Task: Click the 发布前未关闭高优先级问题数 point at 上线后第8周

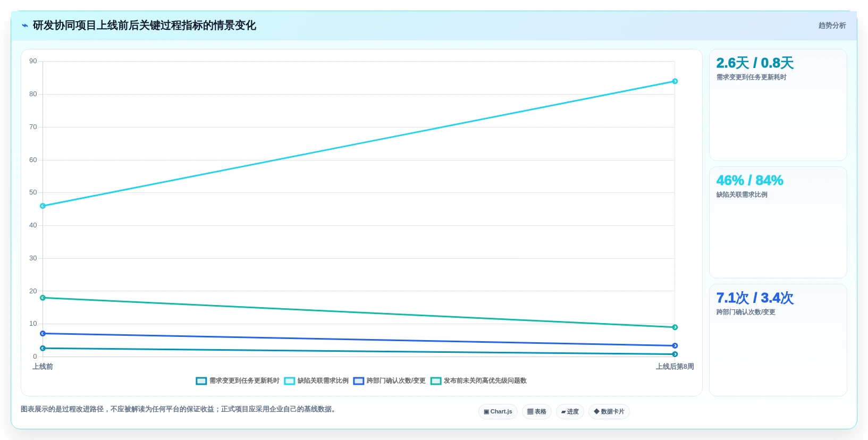Action: click(675, 327)
